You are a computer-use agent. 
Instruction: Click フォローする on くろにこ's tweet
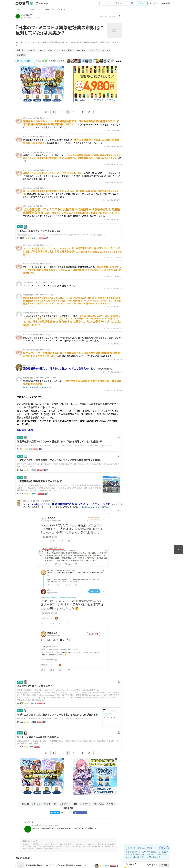tap(93, 519)
